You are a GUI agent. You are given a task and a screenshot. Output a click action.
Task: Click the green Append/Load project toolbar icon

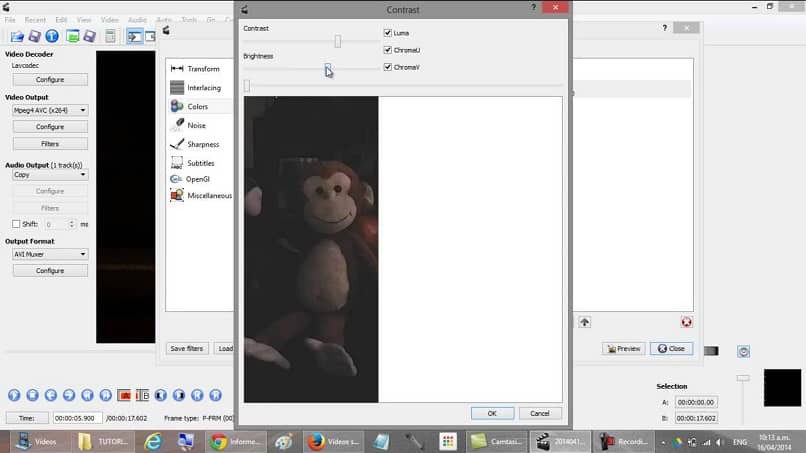click(x=72, y=36)
